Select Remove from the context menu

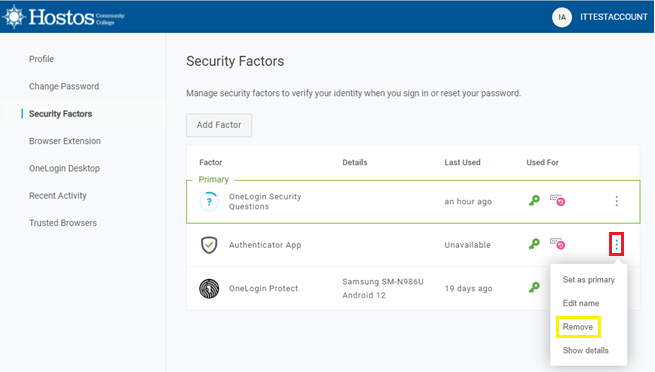pos(578,327)
